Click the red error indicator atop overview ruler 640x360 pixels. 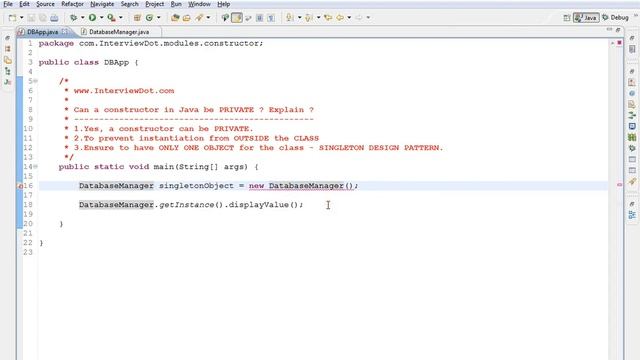click(619, 42)
